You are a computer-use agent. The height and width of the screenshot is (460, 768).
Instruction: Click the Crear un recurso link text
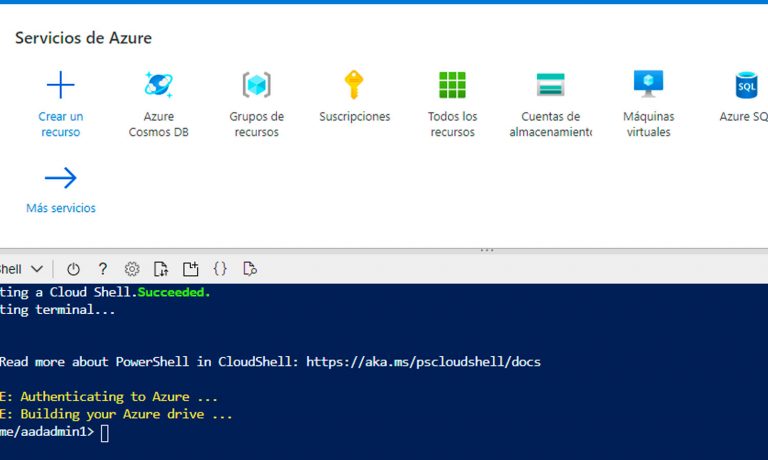pyautogui.click(x=61, y=124)
